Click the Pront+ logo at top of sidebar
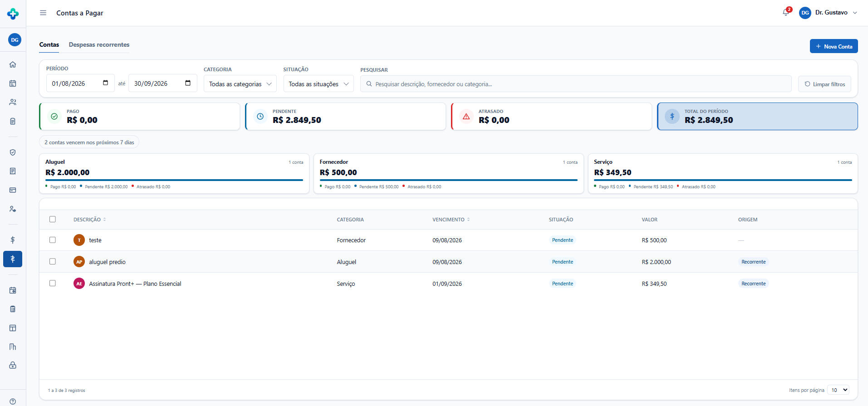Screen dimensions: 868x406 point(13,14)
